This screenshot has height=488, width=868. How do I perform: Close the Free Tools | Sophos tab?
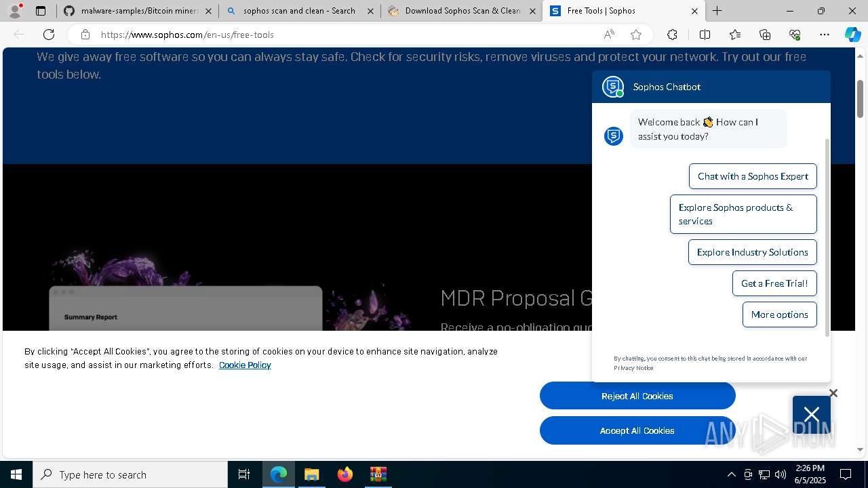(694, 11)
